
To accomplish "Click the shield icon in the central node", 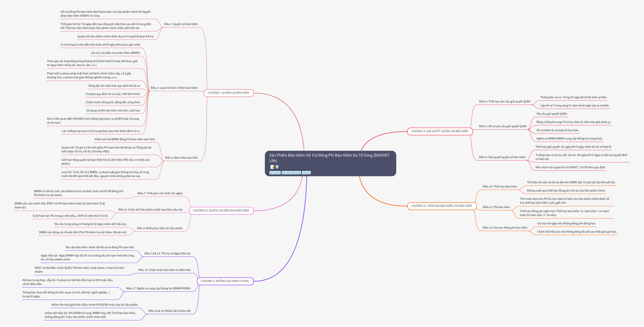I will point(277,167).
